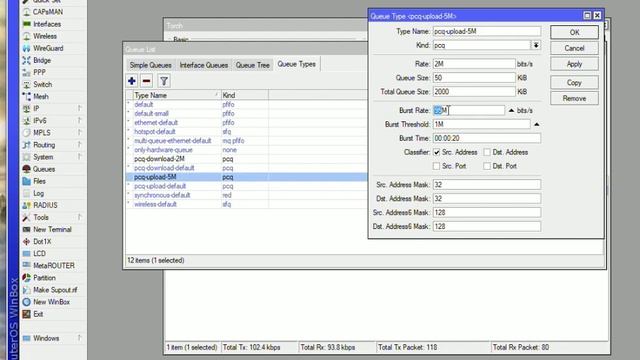
Task: Toggle the Src. Address classifier checkbox
Action: click(436, 152)
